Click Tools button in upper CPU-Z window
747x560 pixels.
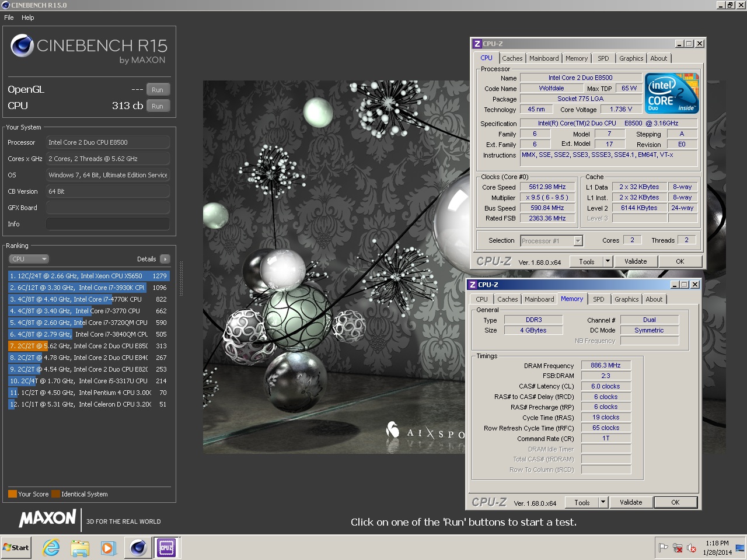(587, 261)
